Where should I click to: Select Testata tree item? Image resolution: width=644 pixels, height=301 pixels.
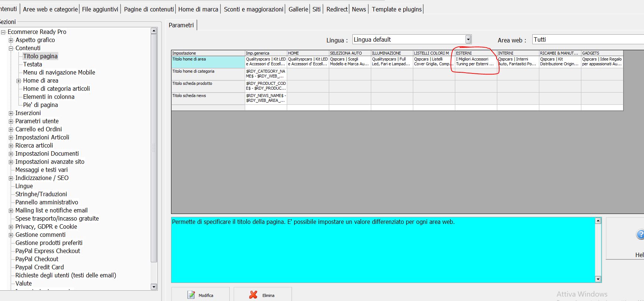pos(32,64)
